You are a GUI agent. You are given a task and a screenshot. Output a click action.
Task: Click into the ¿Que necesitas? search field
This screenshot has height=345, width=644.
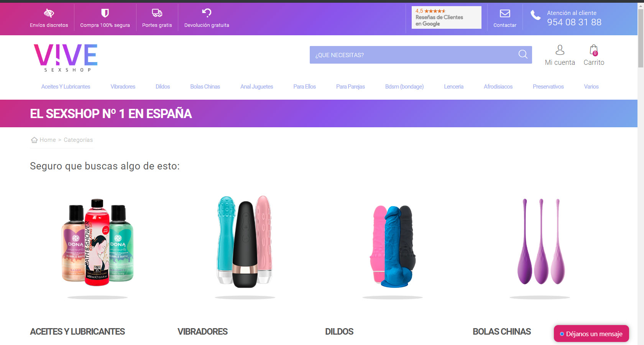(414, 55)
